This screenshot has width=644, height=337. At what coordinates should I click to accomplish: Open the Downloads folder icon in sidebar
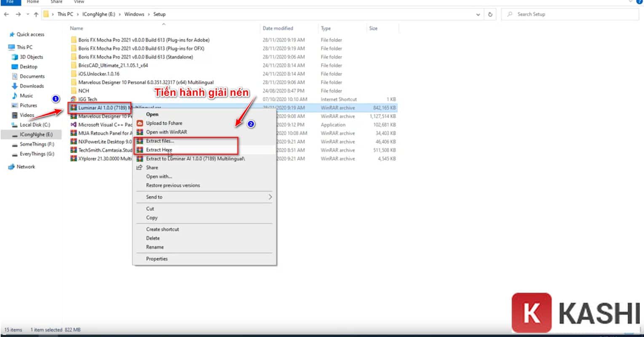(15, 86)
